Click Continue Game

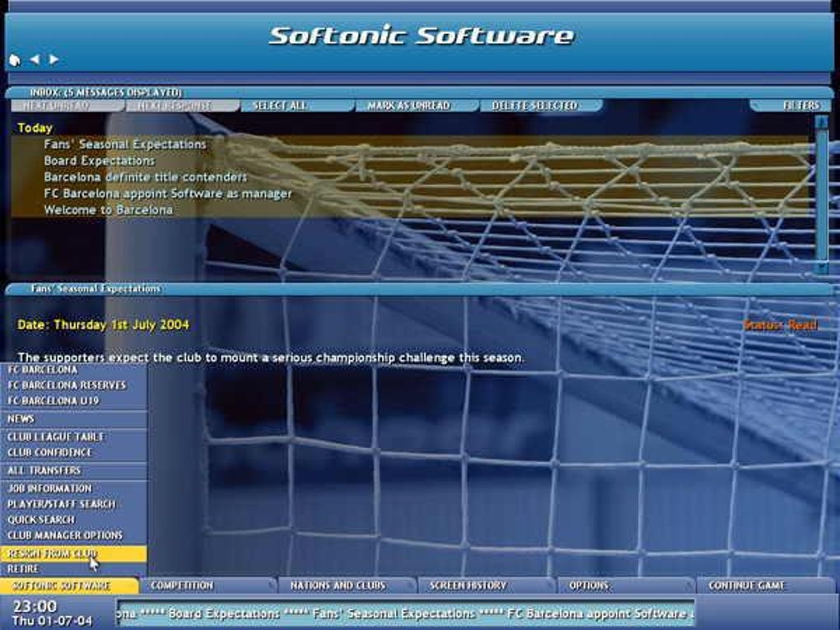click(766, 586)
